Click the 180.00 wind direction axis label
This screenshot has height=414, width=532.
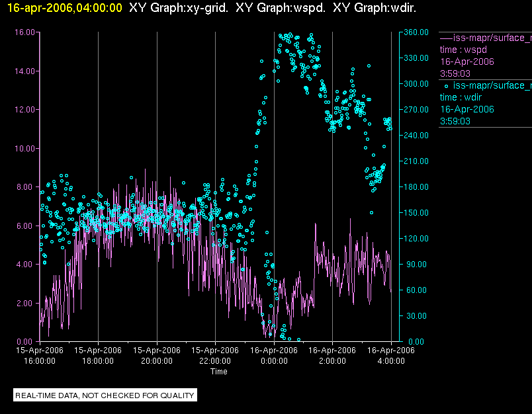click(x=416, y=186)
